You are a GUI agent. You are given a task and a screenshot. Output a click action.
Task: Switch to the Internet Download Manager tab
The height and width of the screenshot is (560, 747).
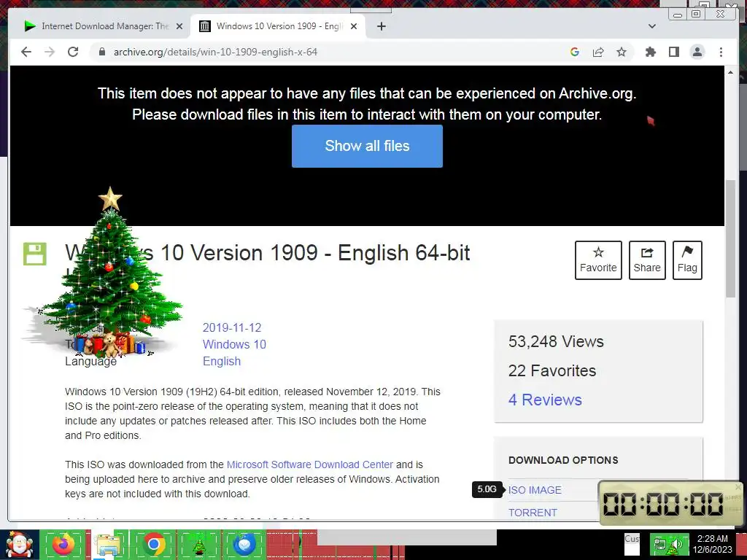click(x=104, y=26)
